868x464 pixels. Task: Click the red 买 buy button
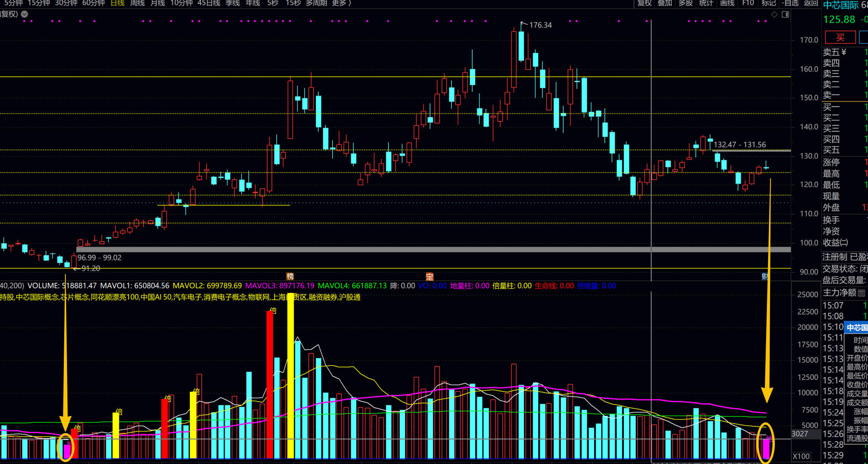click(x=840, y=37)
